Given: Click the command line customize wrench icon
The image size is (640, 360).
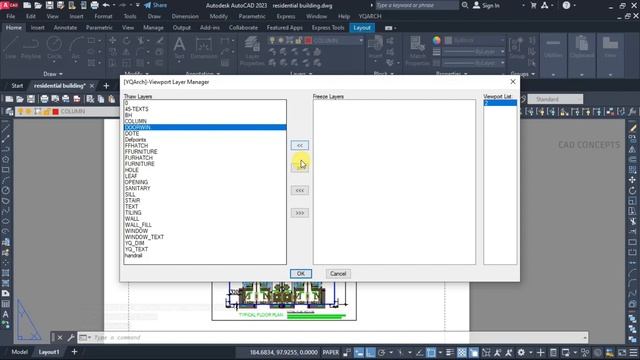Looking at the screenshot, I should (71, 338).
